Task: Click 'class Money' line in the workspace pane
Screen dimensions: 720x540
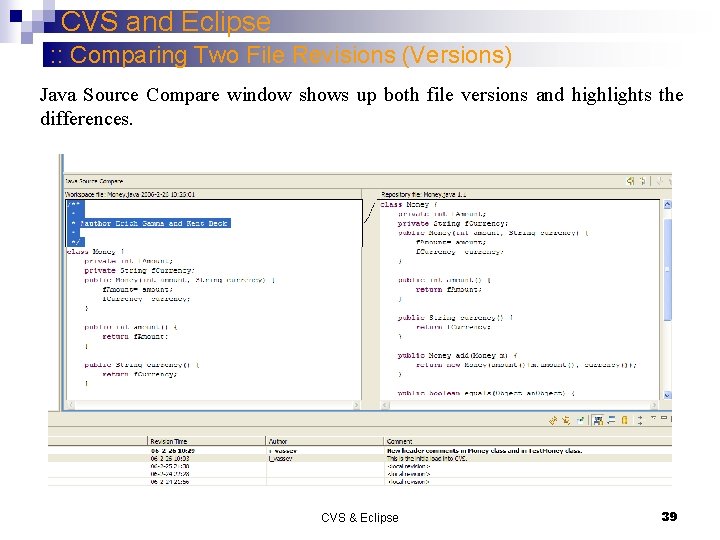Action: [96, 252]
